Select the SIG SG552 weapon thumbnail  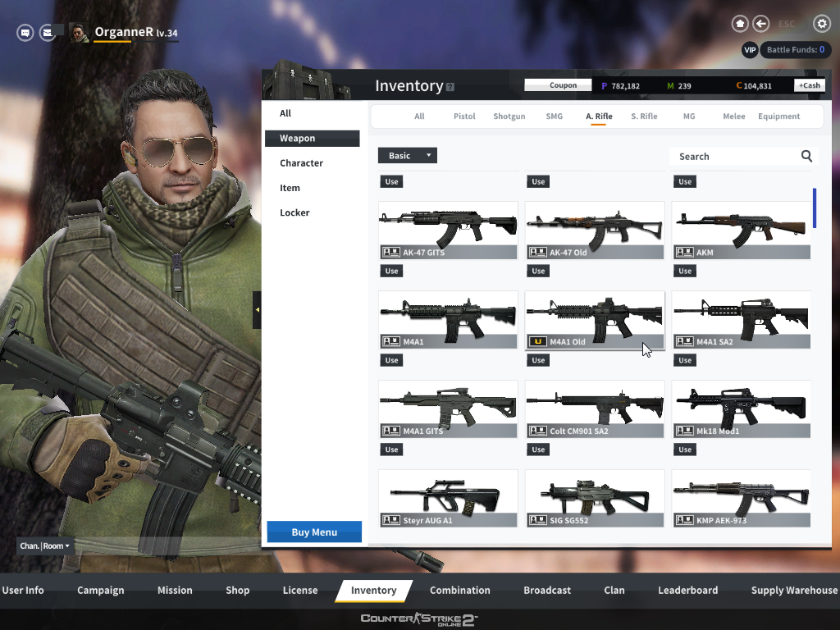(595, 498)
